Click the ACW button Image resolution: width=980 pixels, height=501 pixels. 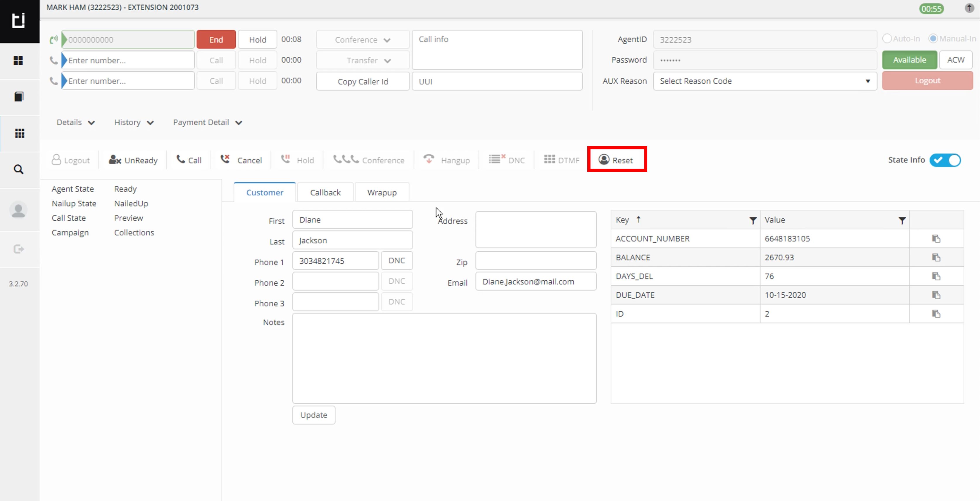pos(956,60)
